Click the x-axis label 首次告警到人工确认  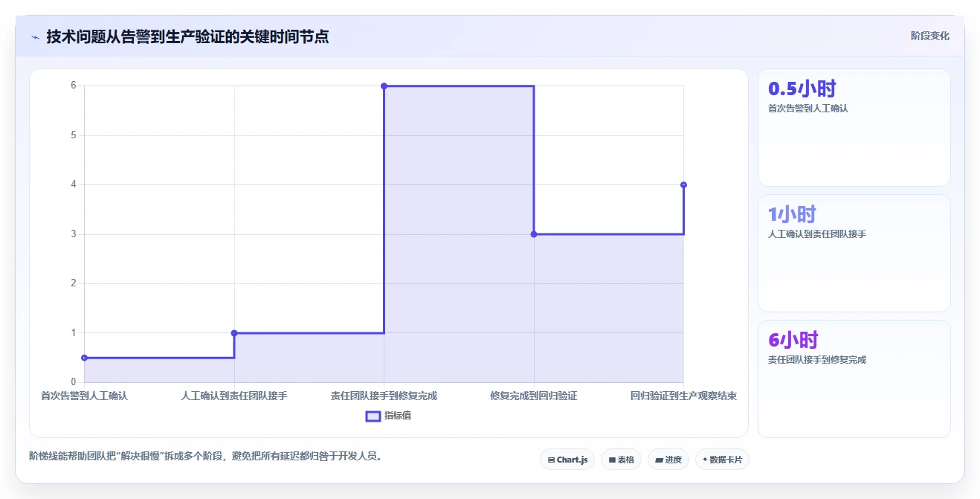(x=84, y=396)
